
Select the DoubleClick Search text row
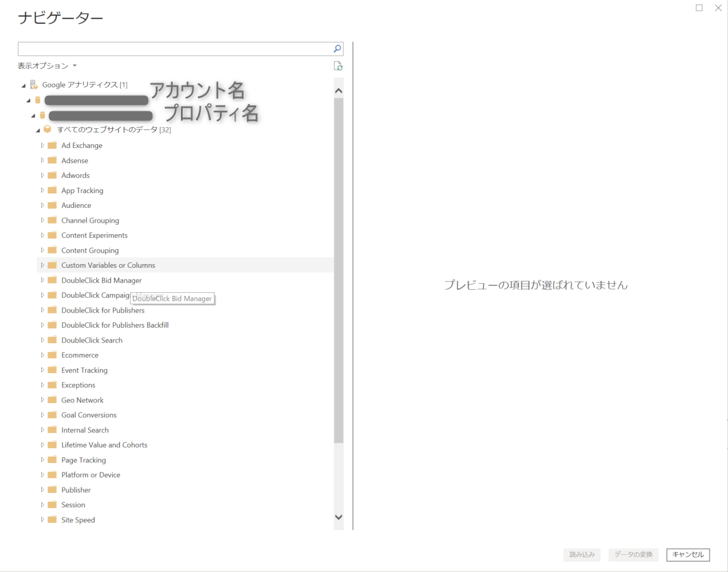pos(92,340)
